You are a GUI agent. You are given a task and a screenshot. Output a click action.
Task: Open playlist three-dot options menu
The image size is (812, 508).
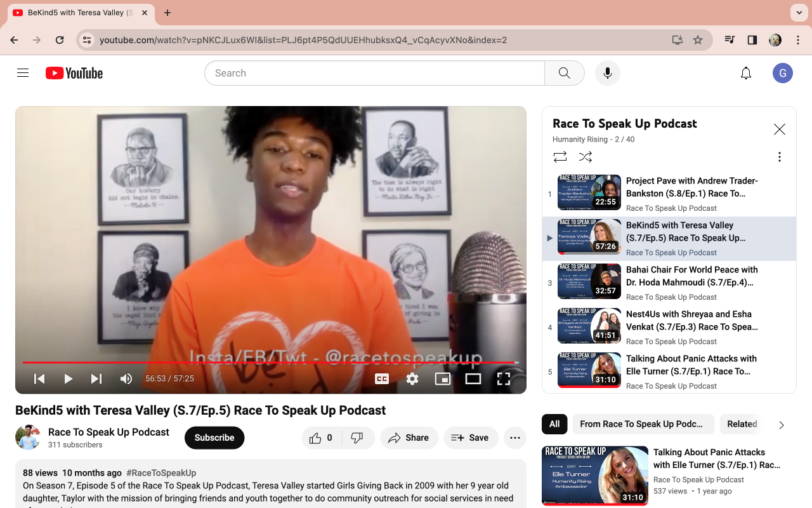pos(780,157)
